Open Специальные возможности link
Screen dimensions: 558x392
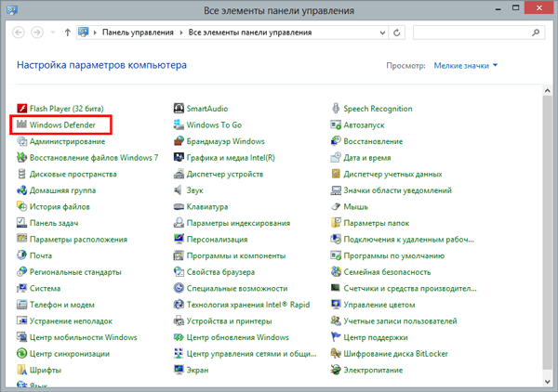click(237, 288)
